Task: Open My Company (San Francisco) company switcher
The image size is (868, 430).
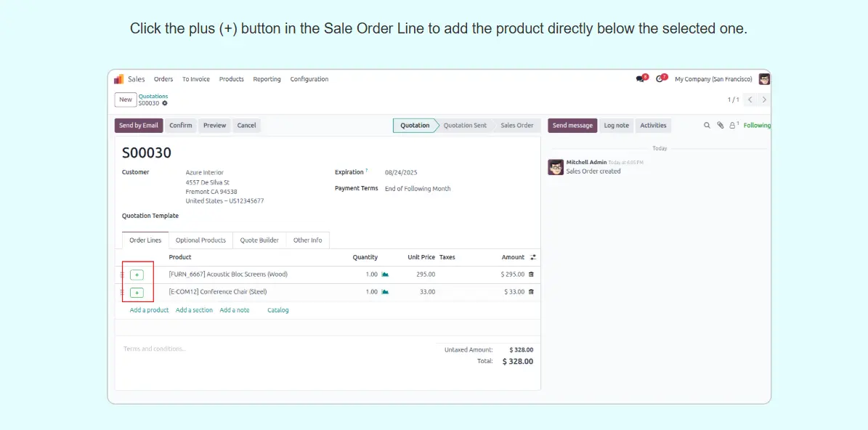Action: (x=713, y=79)
